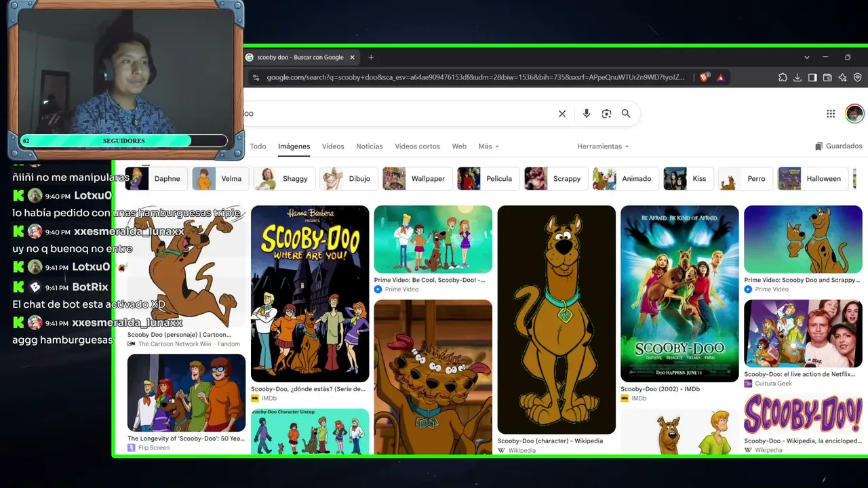Open site information icon in address bar
The image size is (868, 488).
(x=256, y=77)
